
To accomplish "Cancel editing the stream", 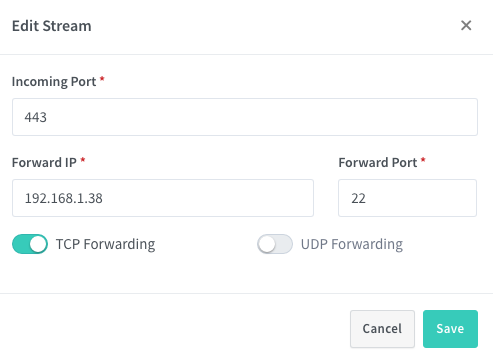I will point(382,329).
